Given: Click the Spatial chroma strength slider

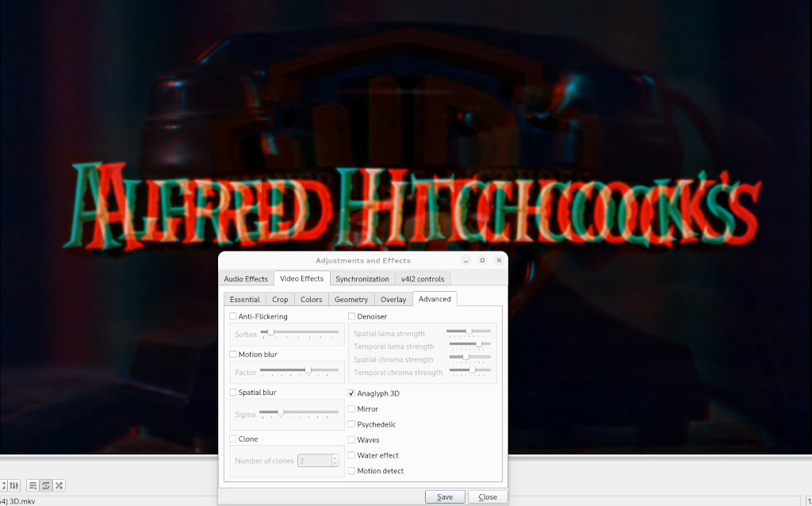Looking at the screenshot, I should 470,357.
